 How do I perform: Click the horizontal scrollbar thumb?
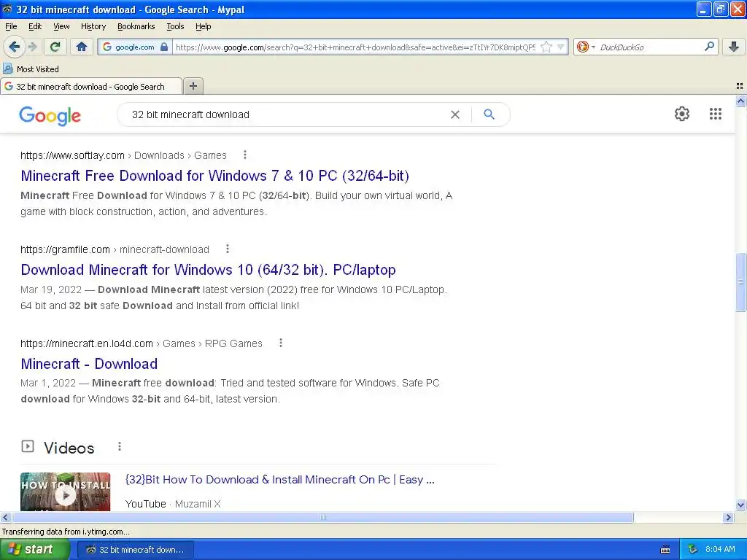pos(322,517)
